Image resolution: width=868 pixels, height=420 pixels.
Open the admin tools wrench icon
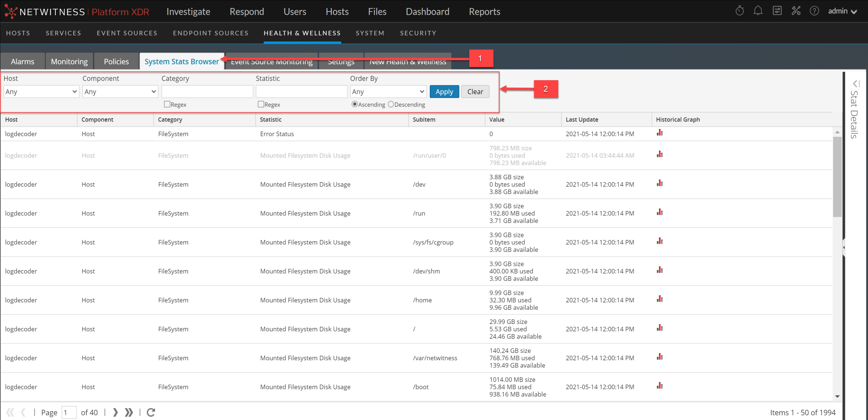tap(796, 11)
